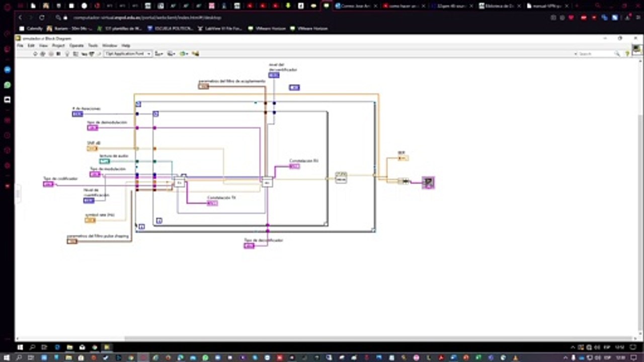The height and width of the screenshot is (362, 644).
Task: Open the Edit menu
Action: (x=31, y=46)
